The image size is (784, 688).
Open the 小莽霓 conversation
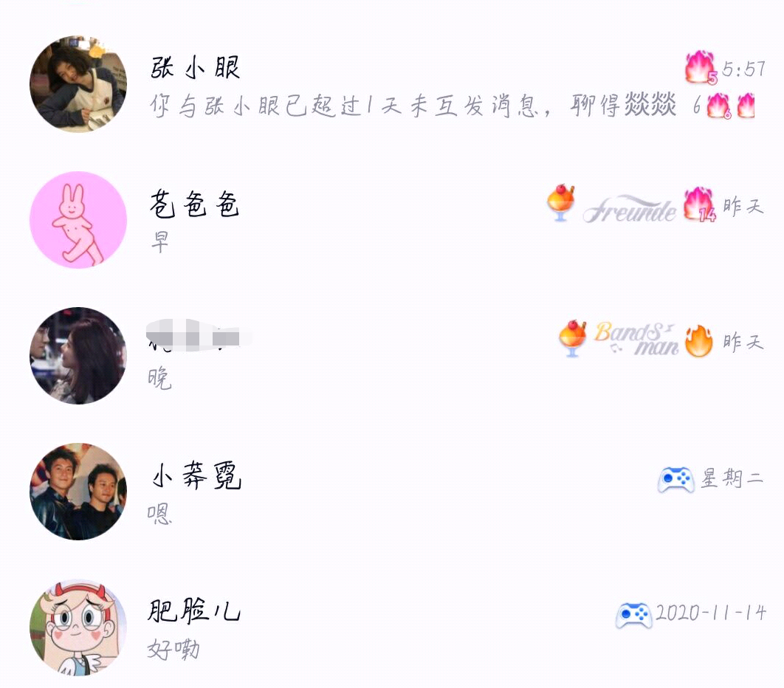point(392,492)
